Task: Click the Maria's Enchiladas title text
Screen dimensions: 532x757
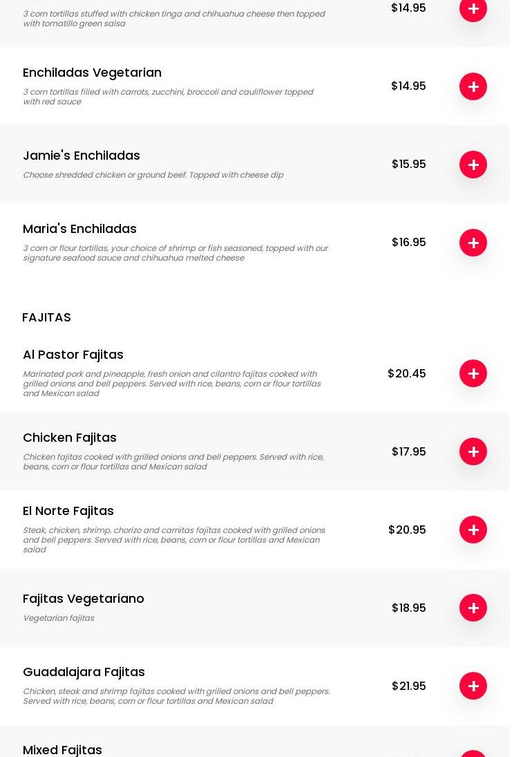Action: pos(79,229)
